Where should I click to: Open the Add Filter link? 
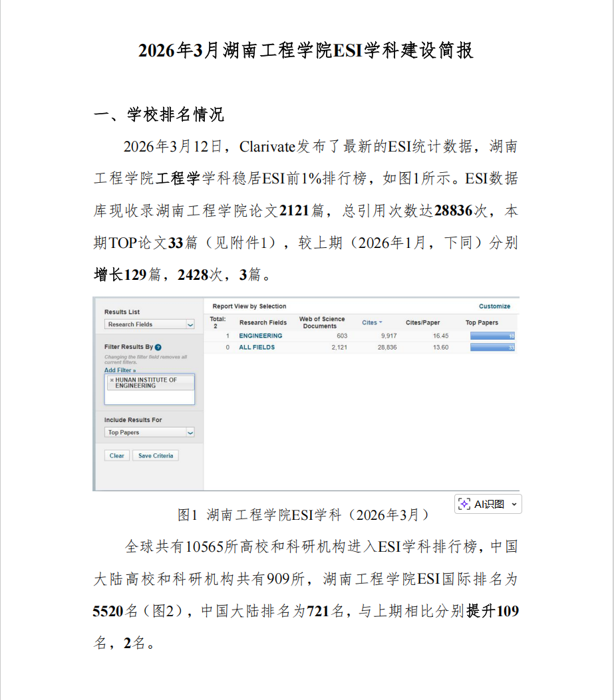pos(120,370)
